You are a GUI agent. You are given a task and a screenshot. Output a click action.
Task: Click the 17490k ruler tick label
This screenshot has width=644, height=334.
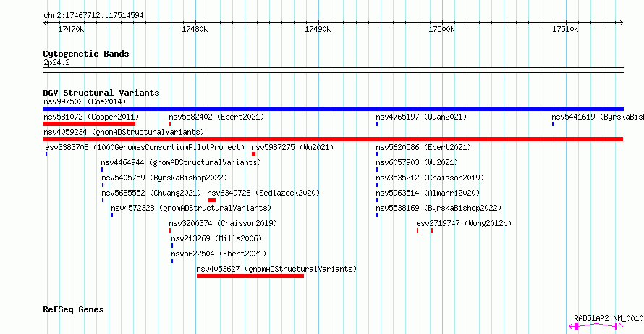coord(318,30)
